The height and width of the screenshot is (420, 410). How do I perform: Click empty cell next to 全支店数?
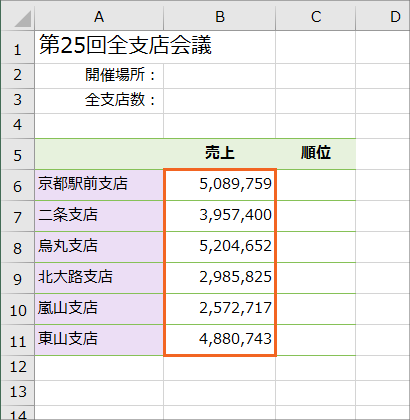220,101
